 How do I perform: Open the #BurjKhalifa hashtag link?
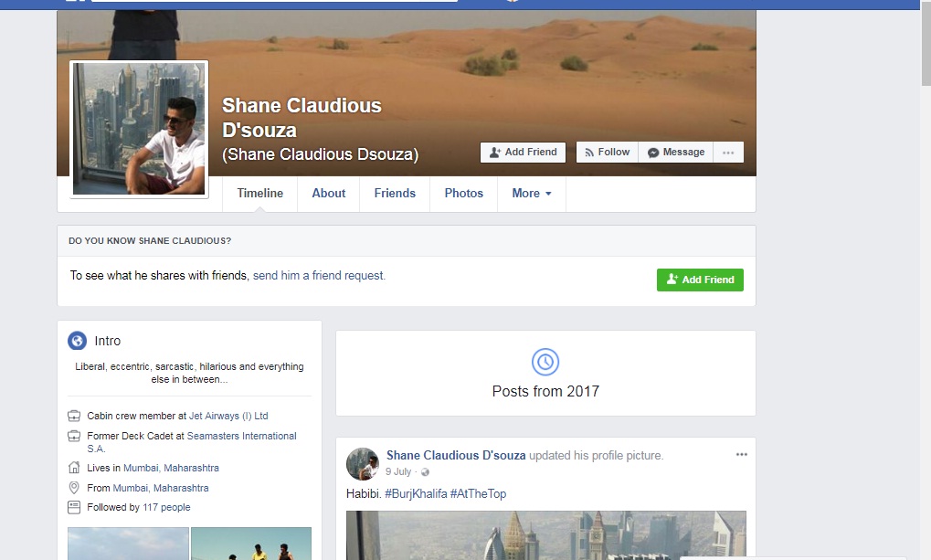click(416, 493)
